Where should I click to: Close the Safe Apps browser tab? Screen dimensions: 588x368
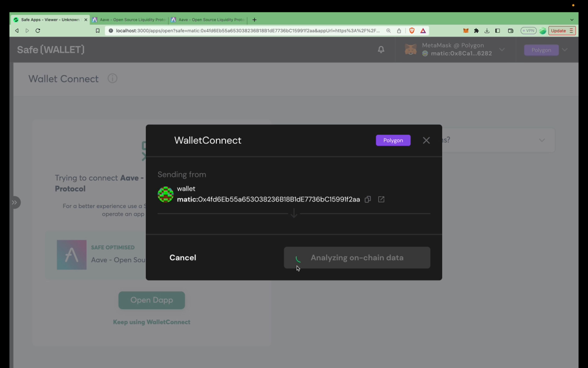(x=86, y=20)
